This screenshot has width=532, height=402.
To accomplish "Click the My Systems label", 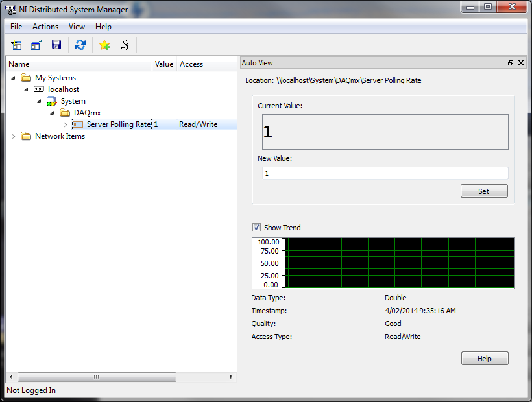I will [55, 78].
